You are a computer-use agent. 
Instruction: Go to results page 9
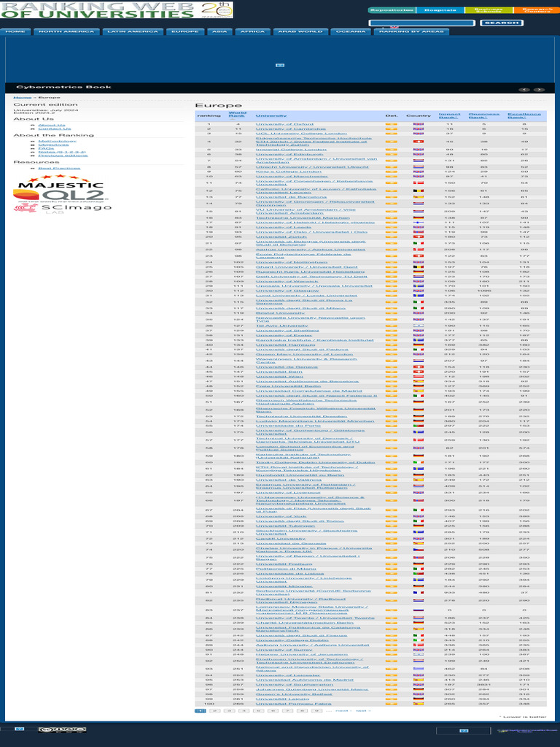316,711
